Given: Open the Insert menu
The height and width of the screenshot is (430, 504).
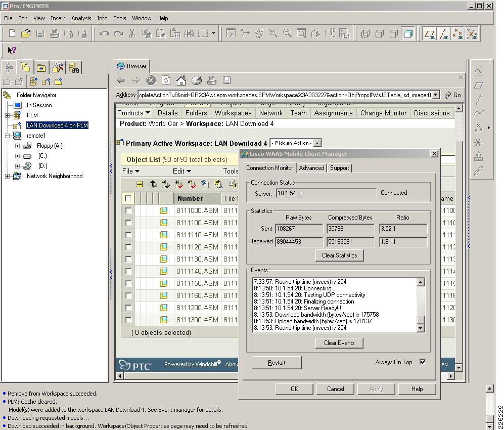Looking at the screenshot, I should click(x=58, y=18).
